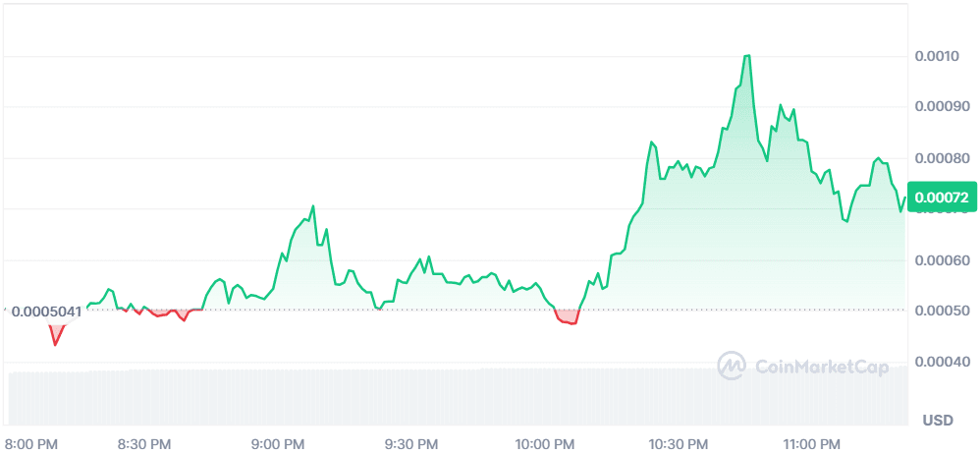Click the 0.00090 price axis label
This screenshot has height=454, width=980.
pos(942,106)
